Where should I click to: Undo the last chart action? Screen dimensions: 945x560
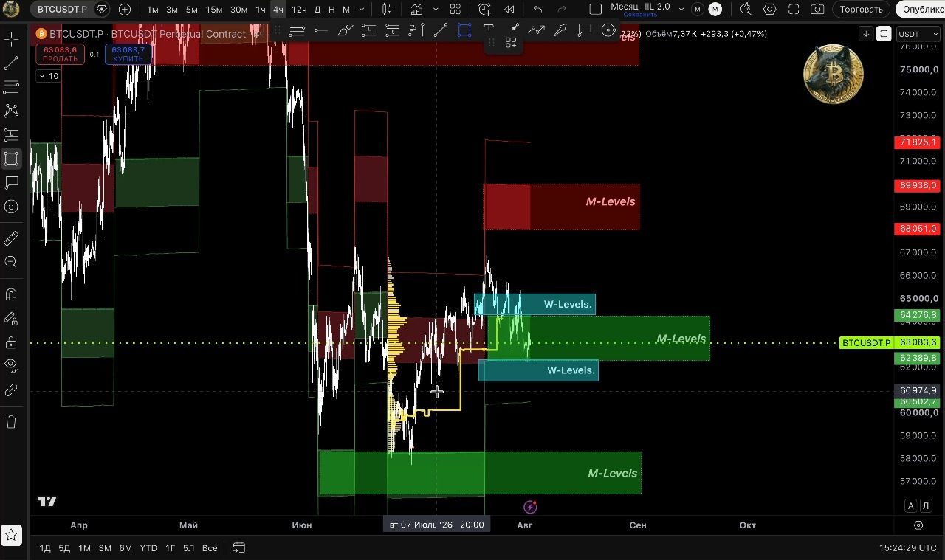[x=537, y=10]
